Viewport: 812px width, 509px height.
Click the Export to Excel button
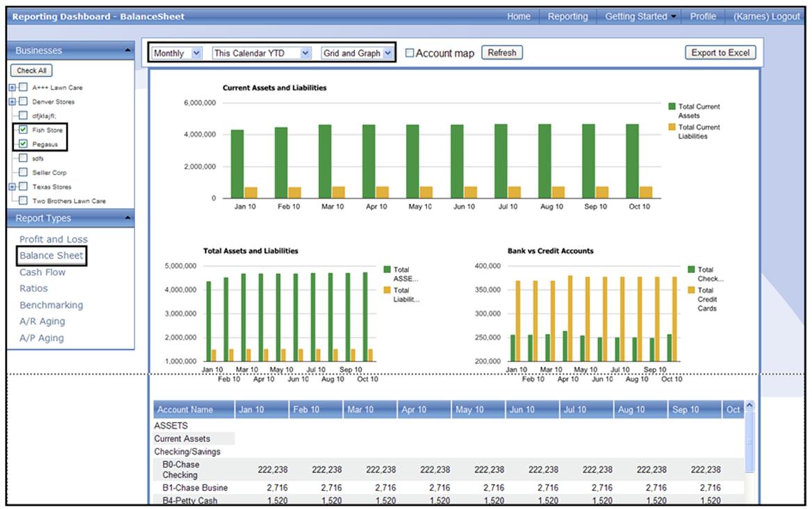[719, 53]
